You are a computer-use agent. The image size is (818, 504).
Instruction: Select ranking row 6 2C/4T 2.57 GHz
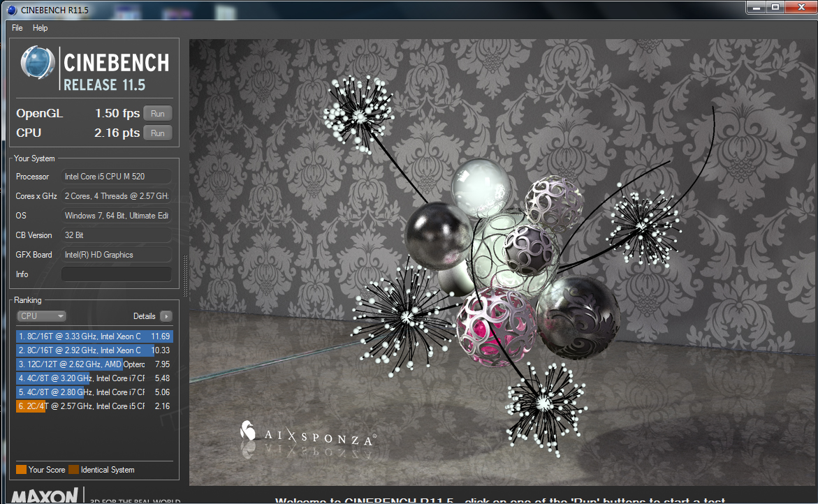tap(94, 406)
